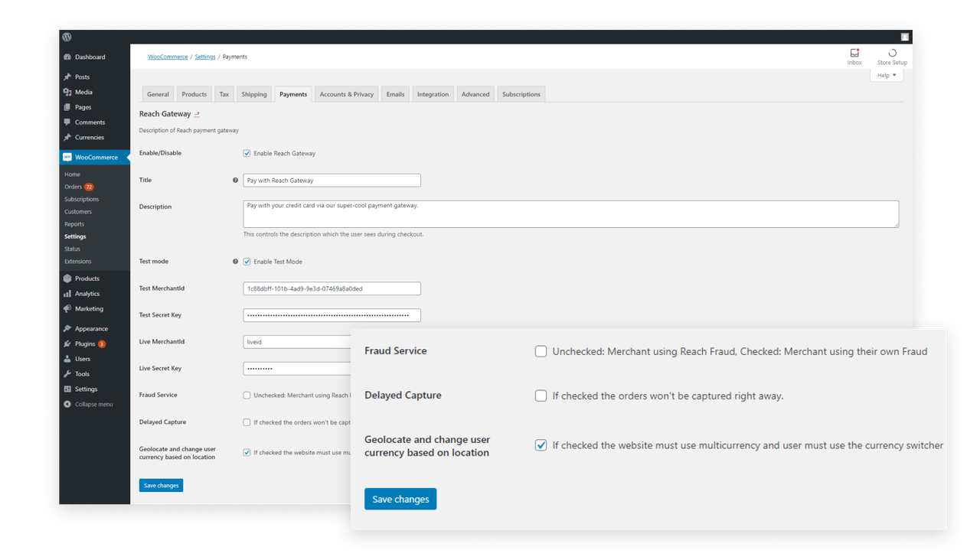Switch to the Tax tab

click(224, 94)
